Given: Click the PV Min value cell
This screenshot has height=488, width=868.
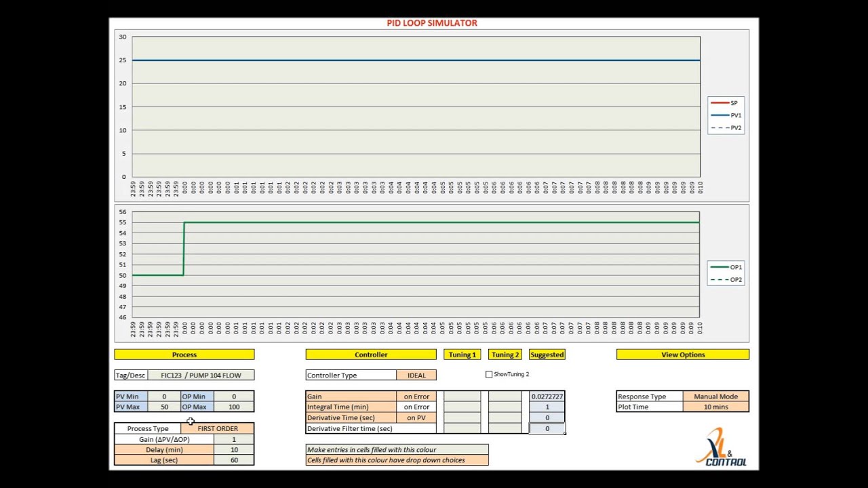Looking at the screenshot, I should [x=163, y=396].
